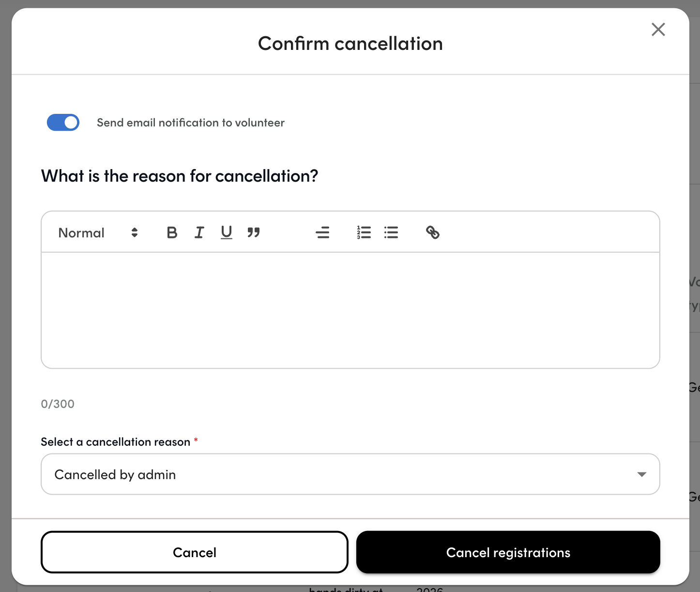Screen dimensions: 700x592
Task: Toggle bold formatting in the reason editor
Action: (172, 233)
